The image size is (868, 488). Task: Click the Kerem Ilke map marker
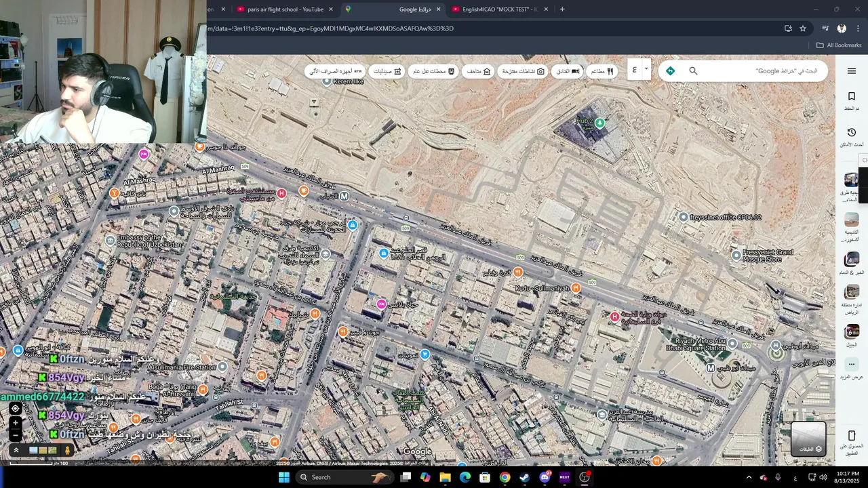pos(326,81)
